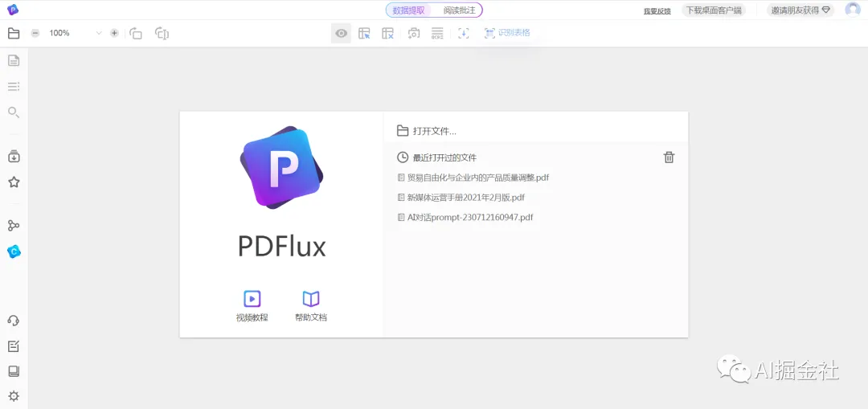Toggle the eye visibility icon in toolbar
Viewport: 868px width, 409px height.
point(341,33)
